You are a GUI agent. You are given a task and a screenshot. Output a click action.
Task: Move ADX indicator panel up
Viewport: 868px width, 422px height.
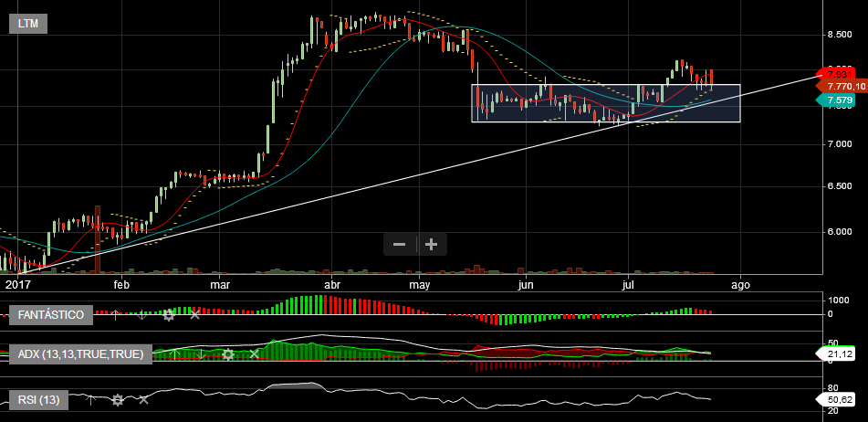click(174, 353)
